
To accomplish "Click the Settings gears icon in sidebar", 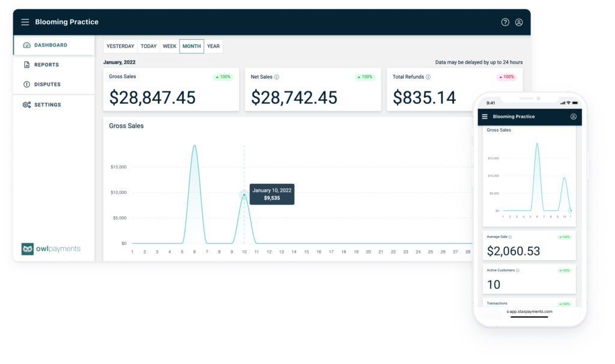I will (x=26, y=105).
